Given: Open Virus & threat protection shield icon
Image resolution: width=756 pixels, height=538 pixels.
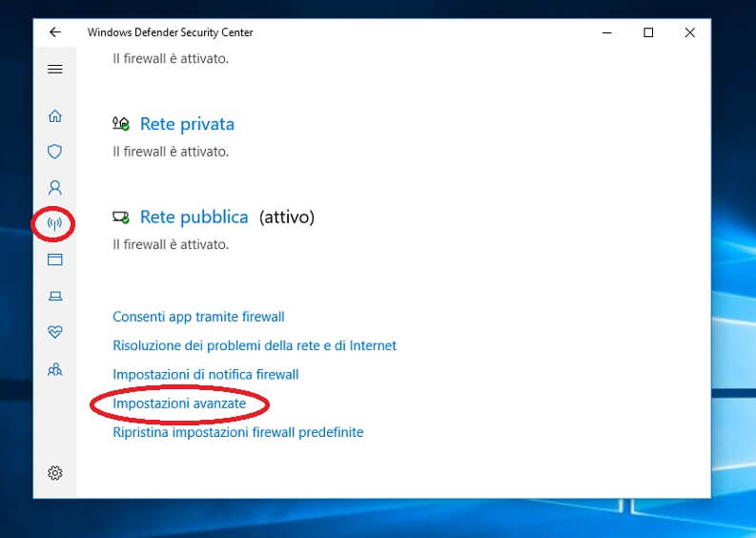Looking at the screenshot, I should [x=55, y=152].
